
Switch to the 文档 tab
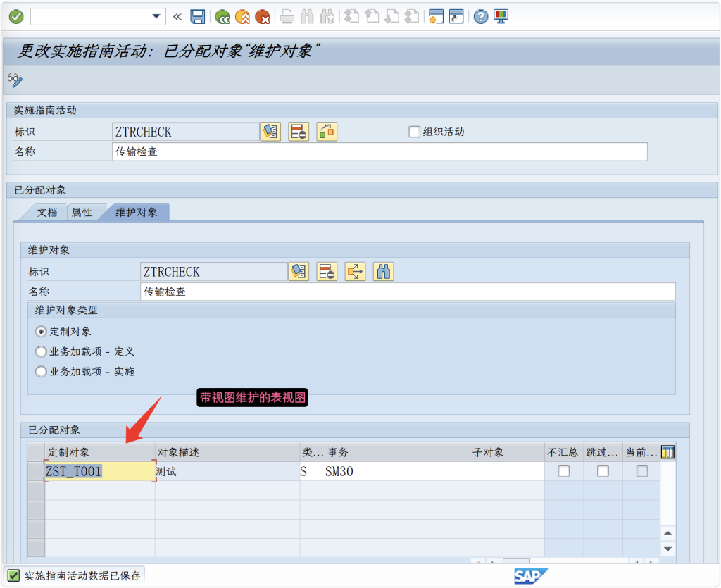pyautogui.click(x=46, y=212)
